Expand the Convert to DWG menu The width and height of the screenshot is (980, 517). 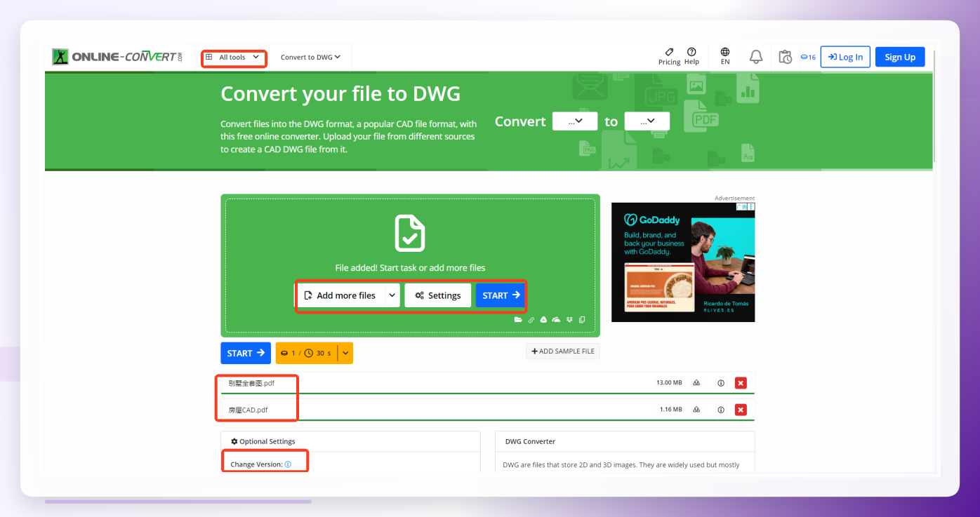click(x=310, y=58)
